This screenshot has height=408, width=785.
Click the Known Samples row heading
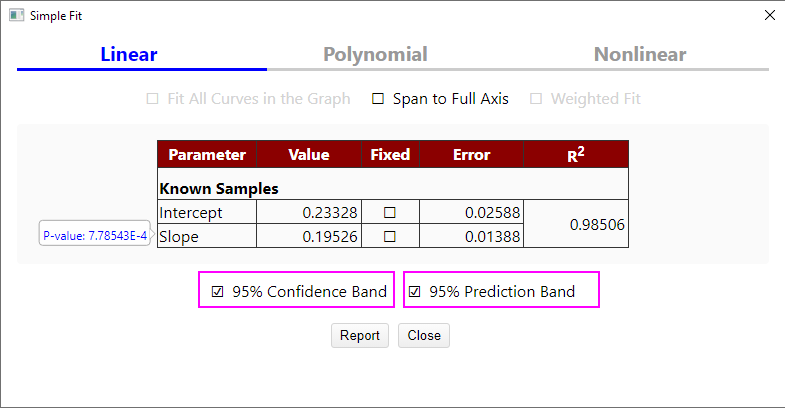point(219,188)
